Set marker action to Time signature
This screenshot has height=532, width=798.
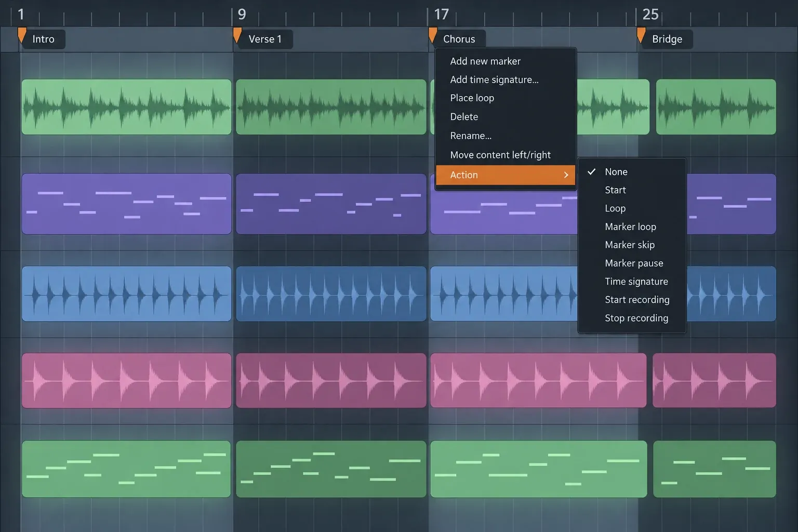coord(632,282)
